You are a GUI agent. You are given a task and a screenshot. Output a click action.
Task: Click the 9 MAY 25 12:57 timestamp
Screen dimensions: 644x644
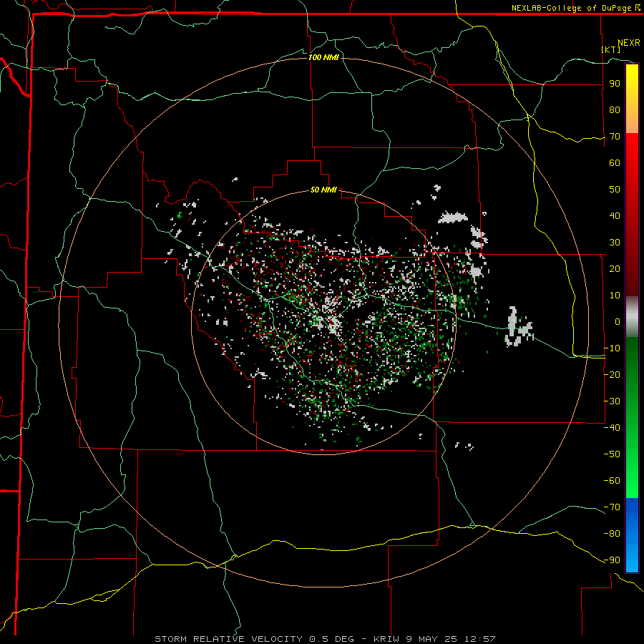point(451,639)
